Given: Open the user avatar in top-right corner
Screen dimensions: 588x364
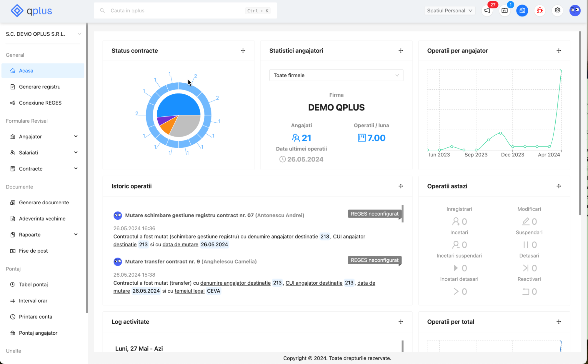Looking at the screenshot, I should [x=575, y=11].
